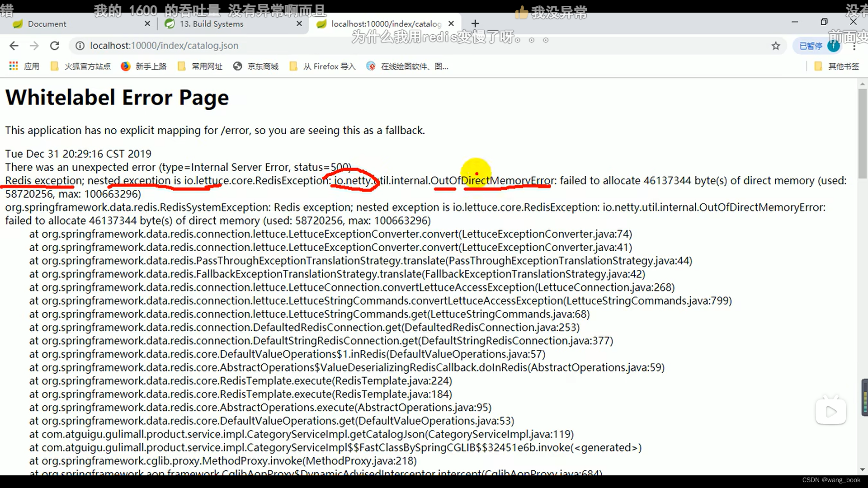Open the 京东商城 bookmark
The image size is (868, 488).
[256, 66]
